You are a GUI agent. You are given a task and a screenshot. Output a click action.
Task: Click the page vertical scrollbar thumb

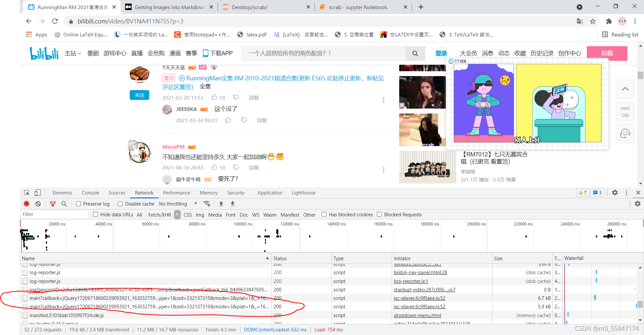[x=640, y=75]
